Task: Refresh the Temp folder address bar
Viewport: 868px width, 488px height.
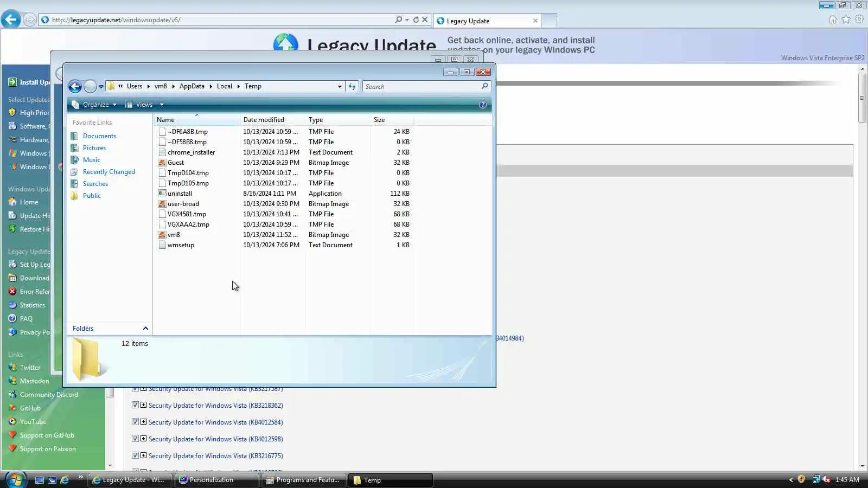Action: click(x=352, y=86)
